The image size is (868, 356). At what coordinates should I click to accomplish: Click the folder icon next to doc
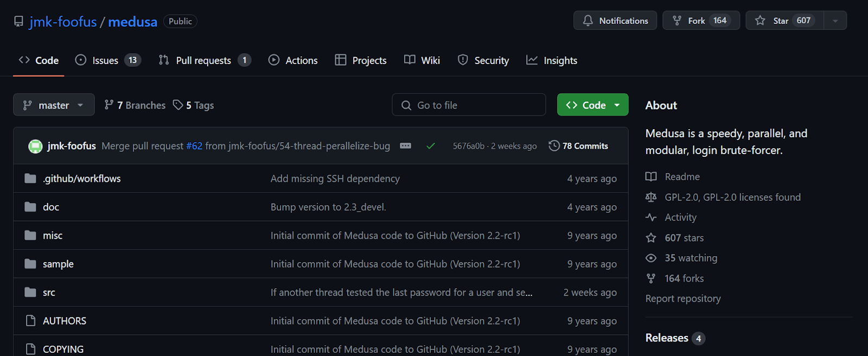pyautogui.click(x=30, y=207)
